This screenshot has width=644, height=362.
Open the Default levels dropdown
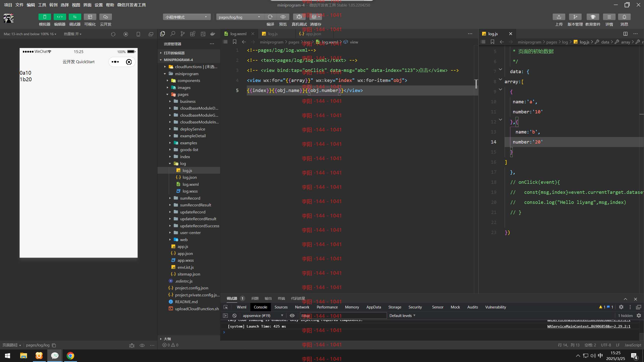[x=402, y=315]
